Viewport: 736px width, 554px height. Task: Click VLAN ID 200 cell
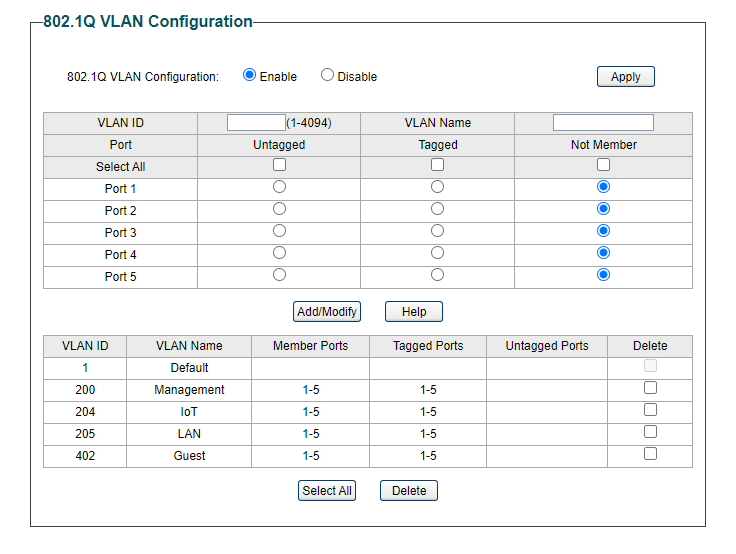pyautogui.click(x=85, y=390)
